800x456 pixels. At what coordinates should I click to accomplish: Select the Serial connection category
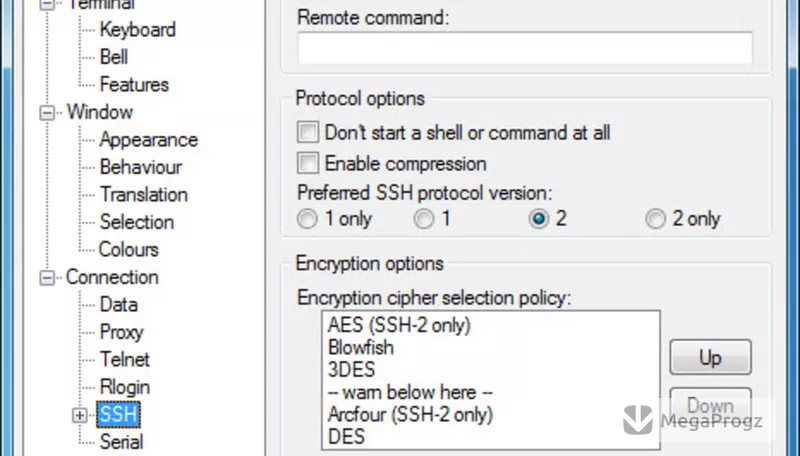tap(121, 442)
